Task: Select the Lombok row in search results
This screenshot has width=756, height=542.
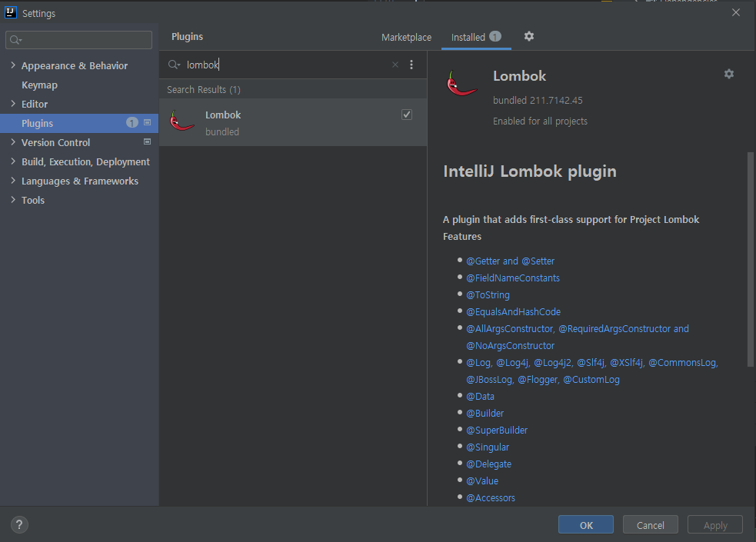Action: [x=293, y=122]
